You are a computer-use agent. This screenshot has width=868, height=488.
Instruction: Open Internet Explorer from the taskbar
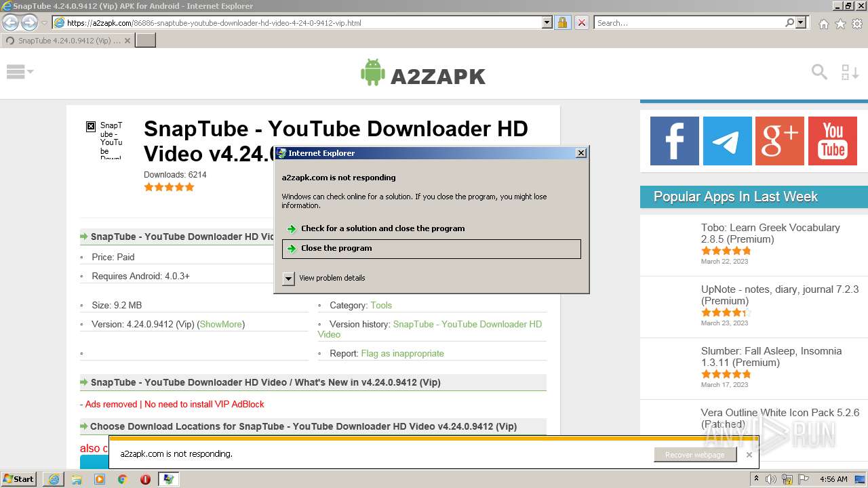click(54, 479)
